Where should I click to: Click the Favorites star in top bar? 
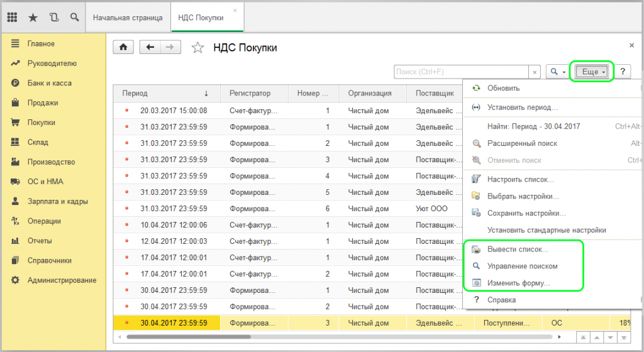[33, 18]
